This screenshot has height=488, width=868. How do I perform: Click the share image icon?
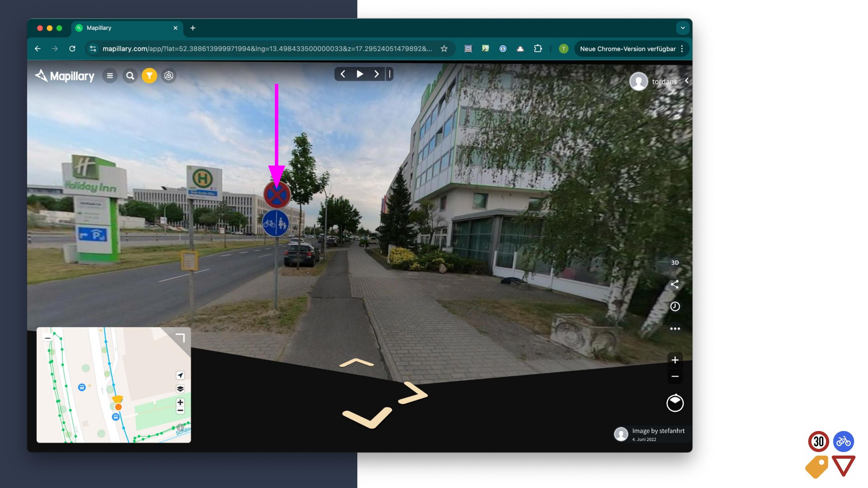(x=675, y=284)
